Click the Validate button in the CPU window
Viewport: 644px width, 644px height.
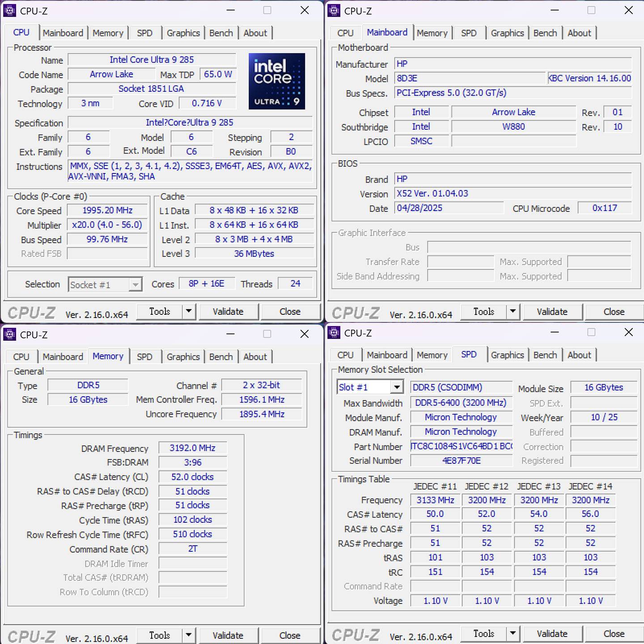pyautogui.click(x=229, y=311)
